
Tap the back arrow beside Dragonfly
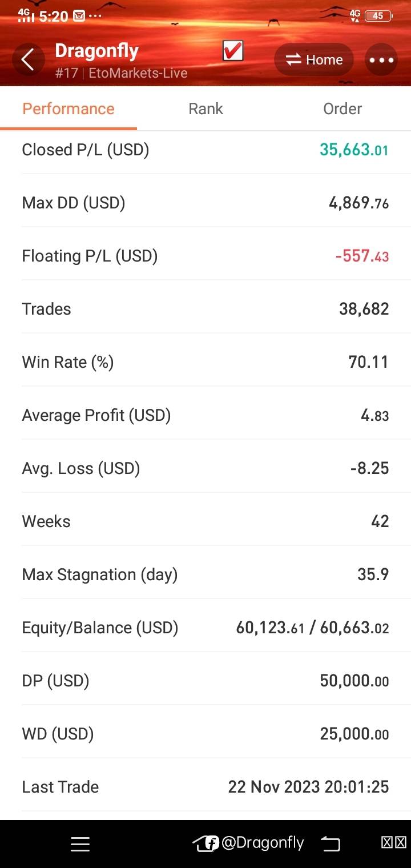tap(27, 59)
